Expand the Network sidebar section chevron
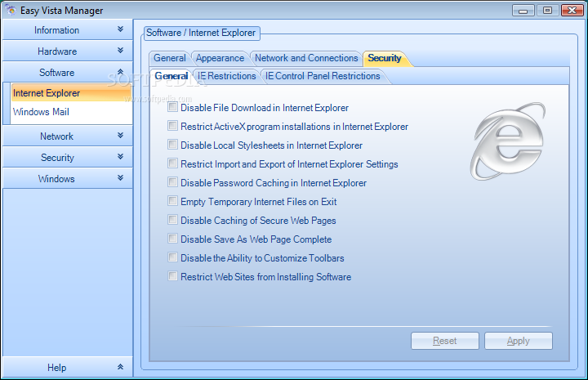Screen dimensions: 588x380 pos(120,136)
